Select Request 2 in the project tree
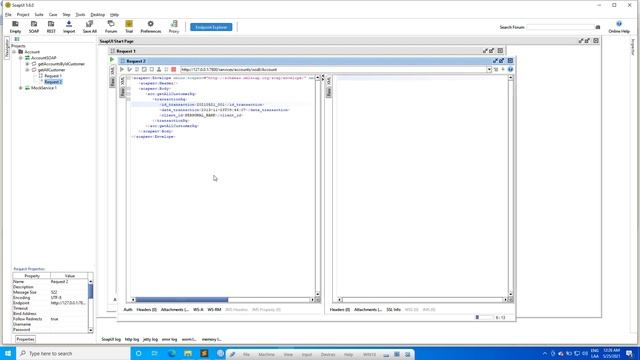The height and width of the screenshot is (360, 640). [53, 82]
